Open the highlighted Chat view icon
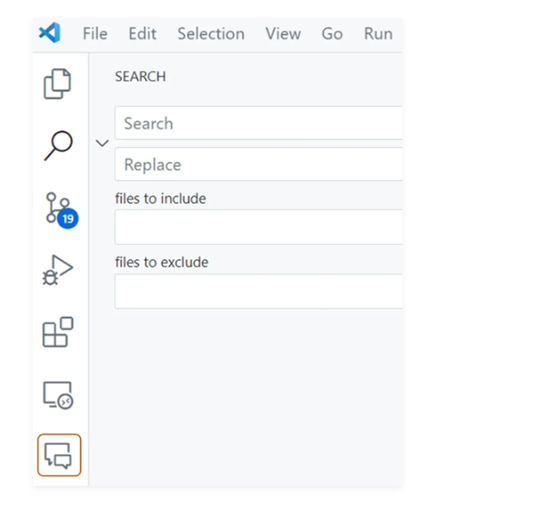The width and height of the screenshot is (554, 506). (x=59, y=455)
